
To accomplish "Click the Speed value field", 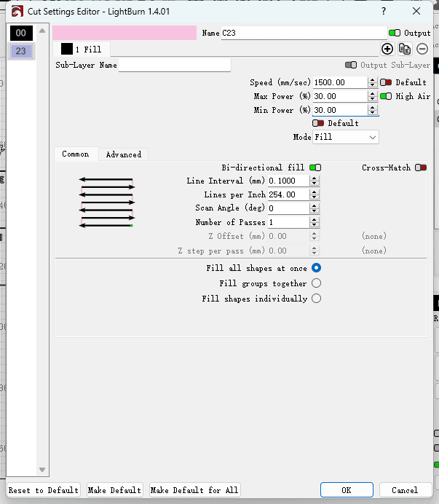I will click(x=340, y=82).
